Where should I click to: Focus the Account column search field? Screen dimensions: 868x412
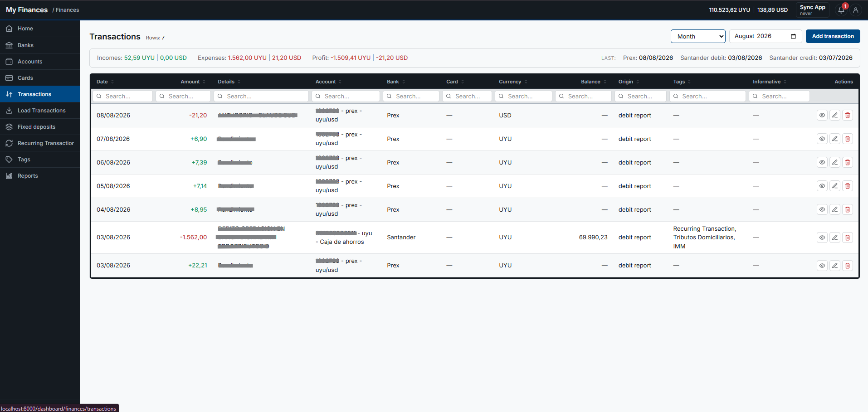(x=346, y=96)
